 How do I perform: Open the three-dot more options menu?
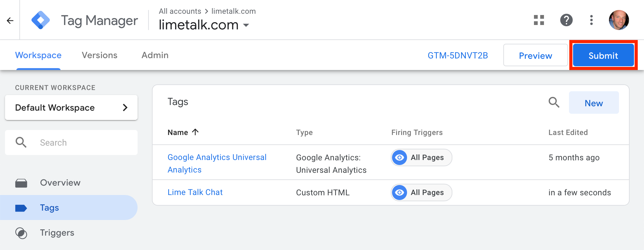pos(591,20)
